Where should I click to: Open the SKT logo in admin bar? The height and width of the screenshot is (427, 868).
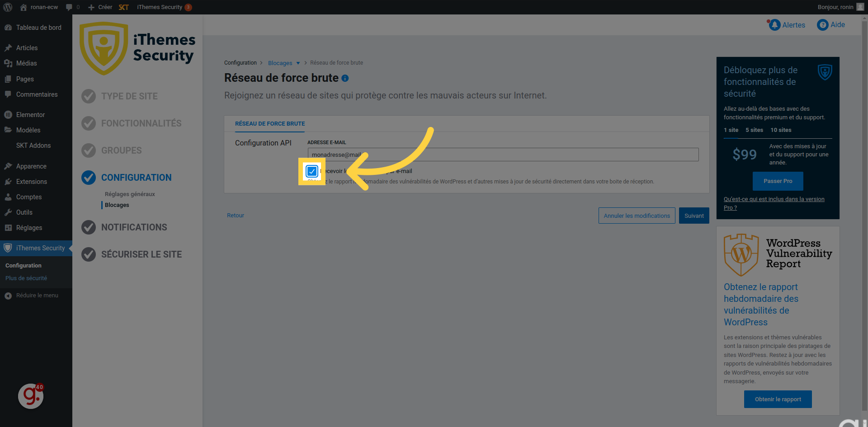pos(124,7)
